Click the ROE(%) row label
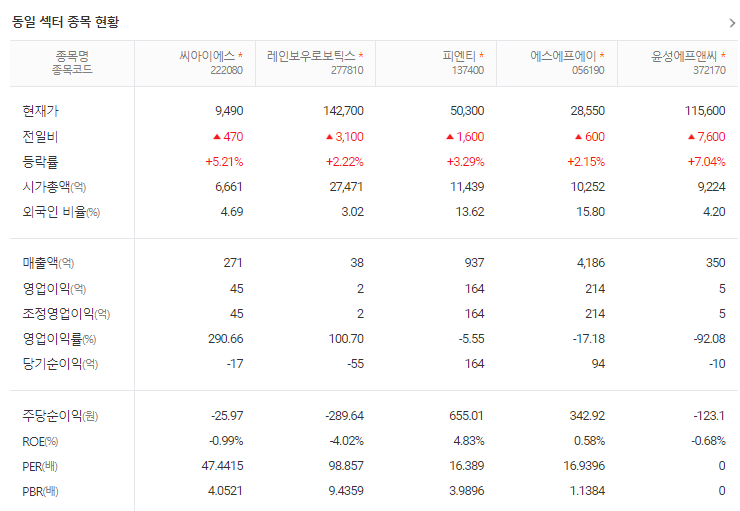 (x=40, y=441)
